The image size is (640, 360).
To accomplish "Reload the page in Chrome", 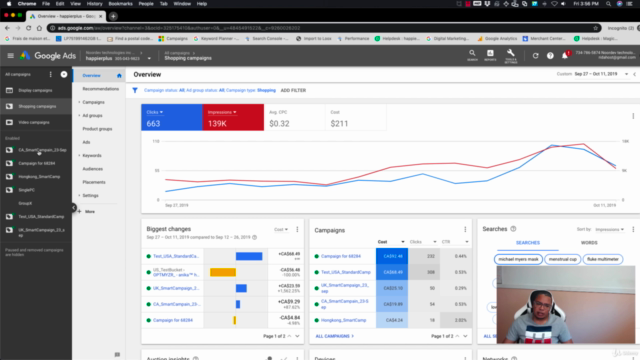I will point(29,28).
